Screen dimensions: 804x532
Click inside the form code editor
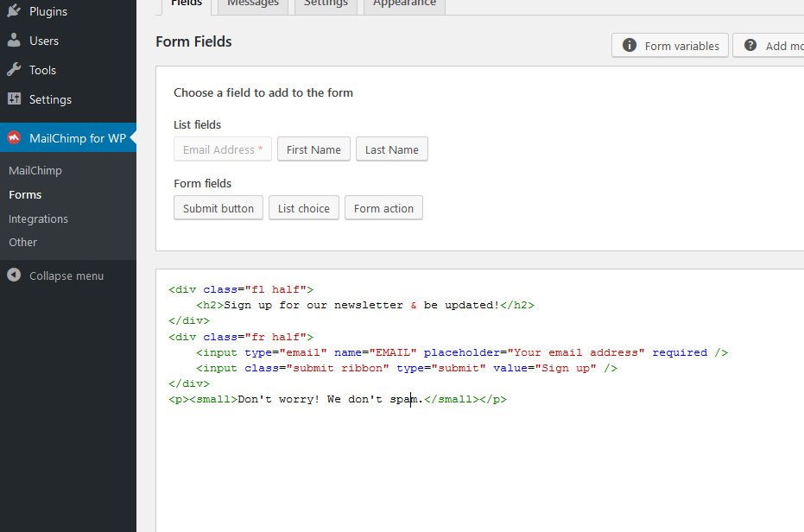tap(475, 458)
